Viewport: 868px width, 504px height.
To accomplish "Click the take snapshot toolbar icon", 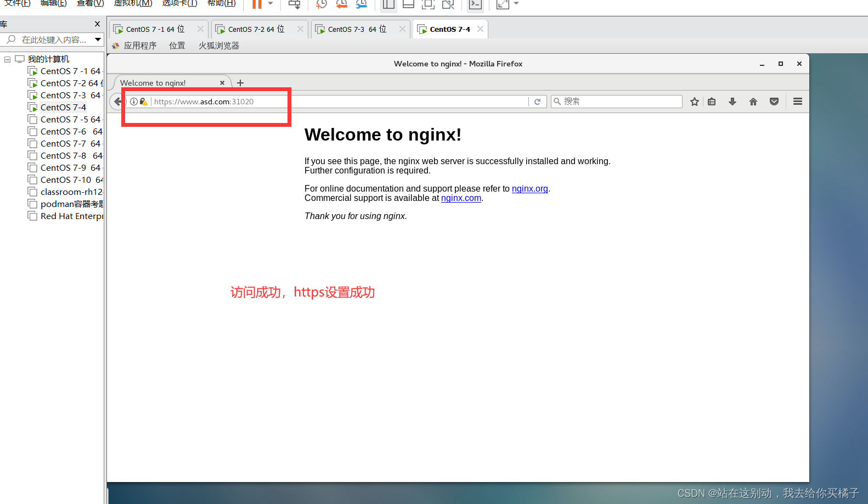I will 322,4.
